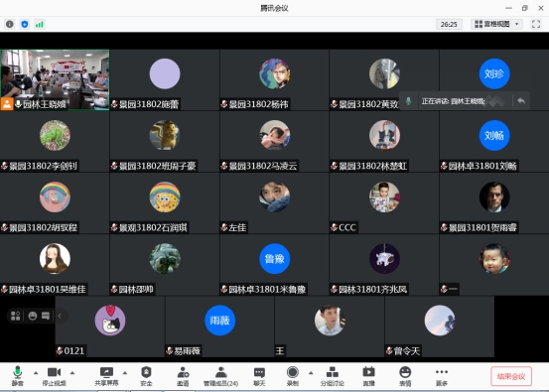Enter fullscreen mode with the corner icon
This screenshot has width=549, height=392.
[536, 24]
